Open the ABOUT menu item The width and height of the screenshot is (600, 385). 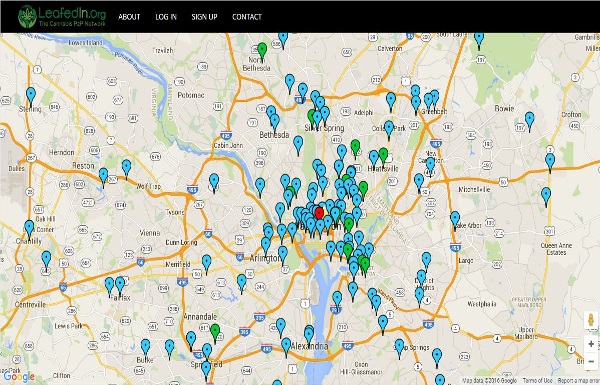point(129,17)
